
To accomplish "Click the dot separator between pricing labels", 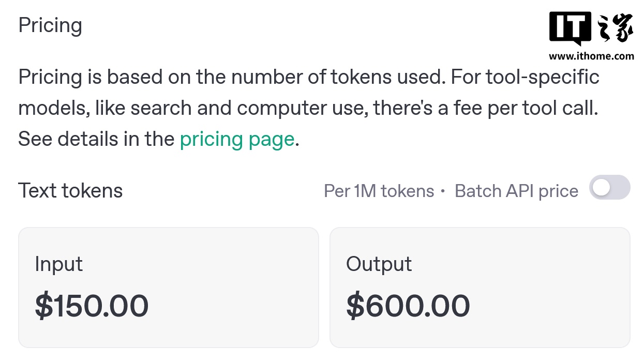I will (442, 191).
